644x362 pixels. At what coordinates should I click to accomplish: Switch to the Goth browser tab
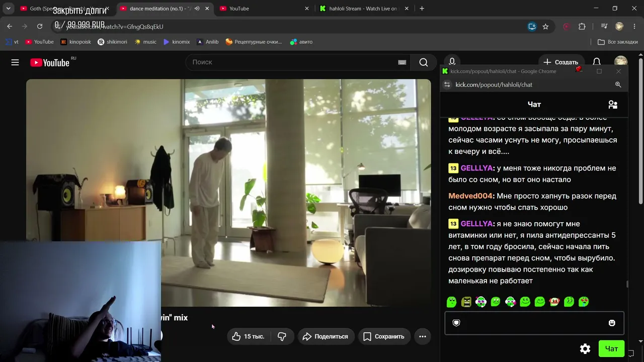point(65,9)
